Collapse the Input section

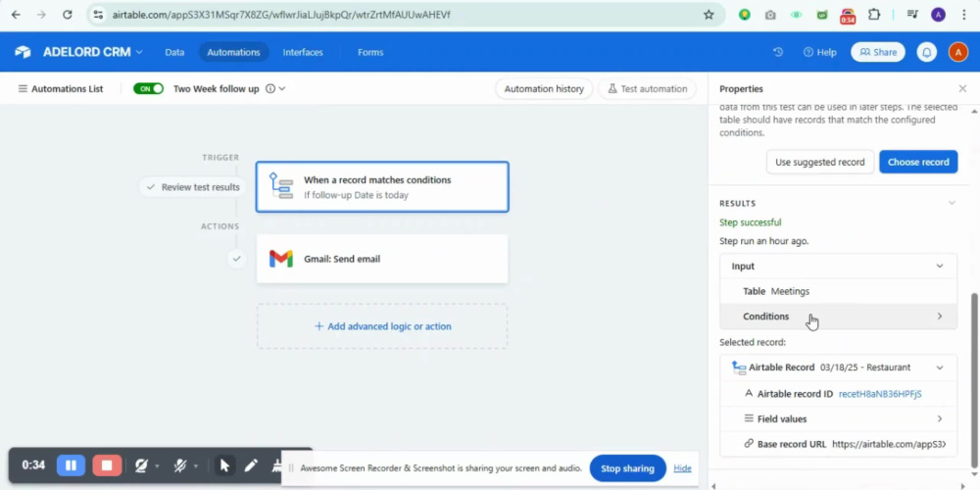pos(940,267)
